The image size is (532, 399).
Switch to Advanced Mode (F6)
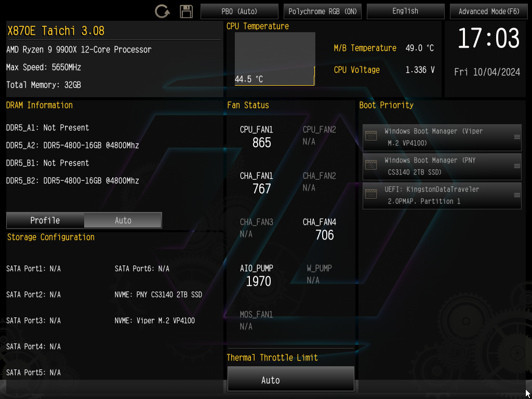pos(489,11)
